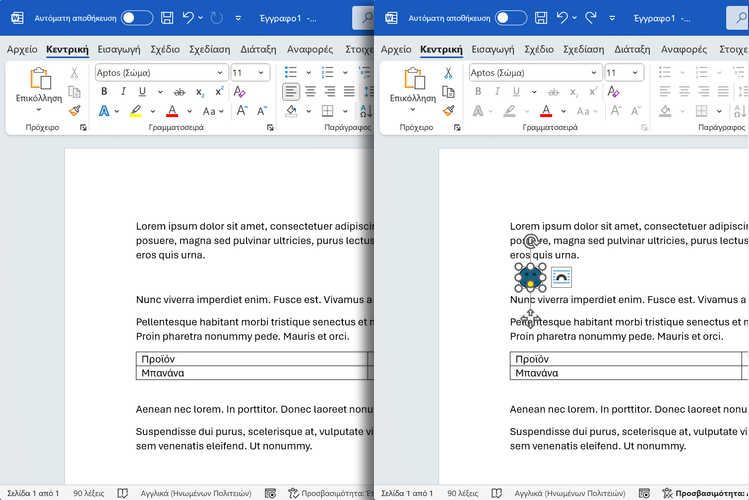This screenshot has height=500, width=749.
Task: Toggle AutoSave switch in the left Word window
Action: (x=137, y=18)
